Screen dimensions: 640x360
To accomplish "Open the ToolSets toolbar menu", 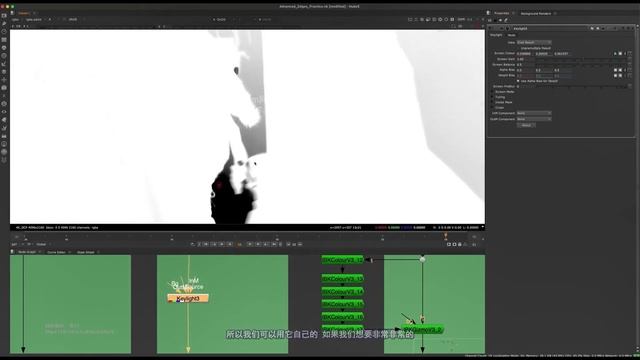I will click(x=4, y=128).
